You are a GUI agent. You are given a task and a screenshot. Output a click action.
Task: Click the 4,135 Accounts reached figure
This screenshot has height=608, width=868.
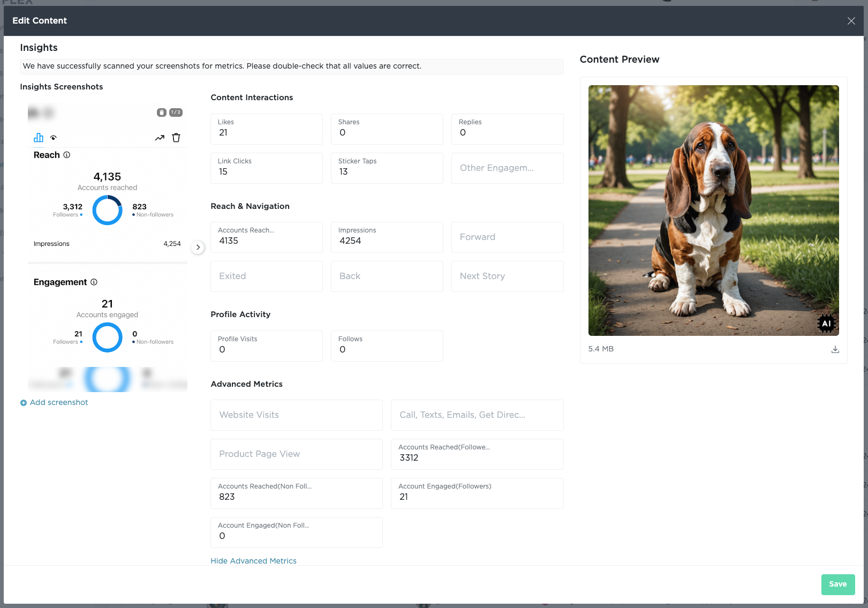(x=107, y=177)
